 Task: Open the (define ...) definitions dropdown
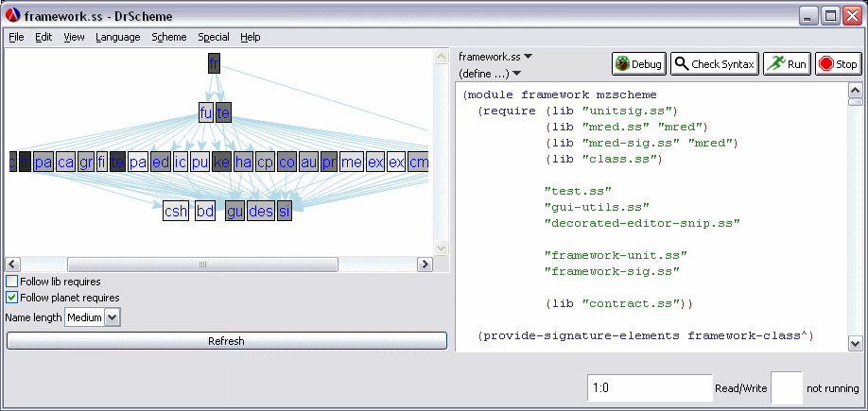[x=490, y=73]
